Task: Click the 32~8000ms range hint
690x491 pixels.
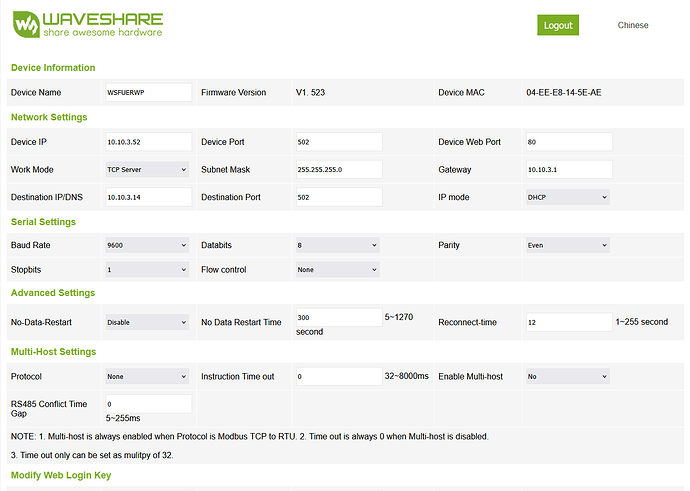Action: 407,376
